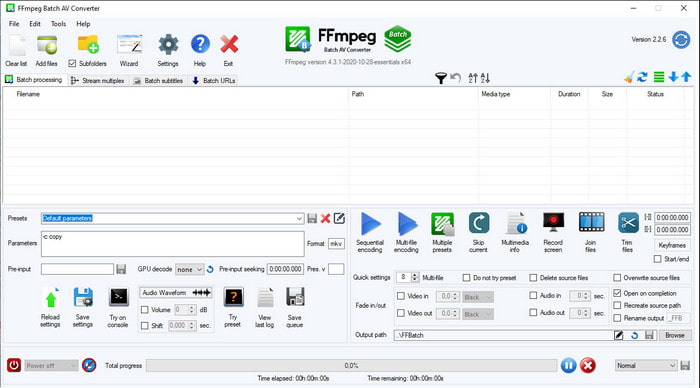This screenshot has width=700, height=388.
Task: Open the Video out color dropdown
Action: click(x=478, y=314)
